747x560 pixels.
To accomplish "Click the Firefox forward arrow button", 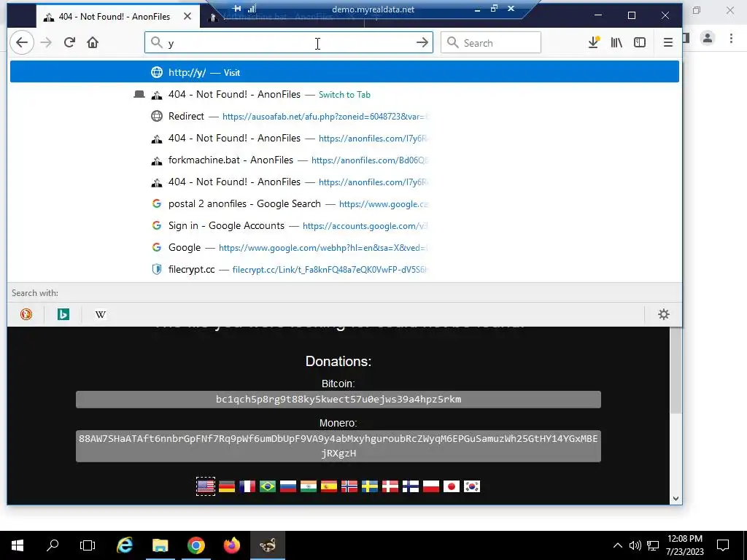I will click(x=46, y=43).
